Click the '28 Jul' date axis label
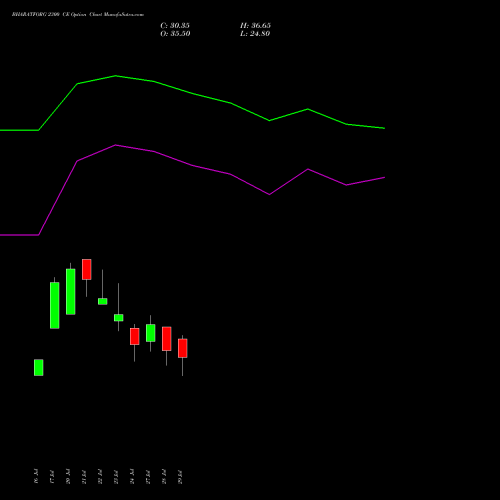The width and height of the screenshot is (500, 500). pyautogui.click(x=164, y=477)
